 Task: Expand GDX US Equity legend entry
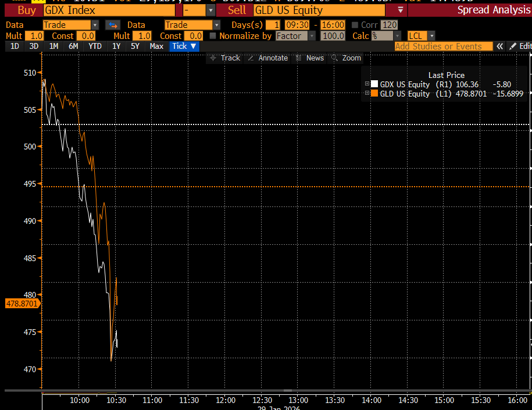367,84
